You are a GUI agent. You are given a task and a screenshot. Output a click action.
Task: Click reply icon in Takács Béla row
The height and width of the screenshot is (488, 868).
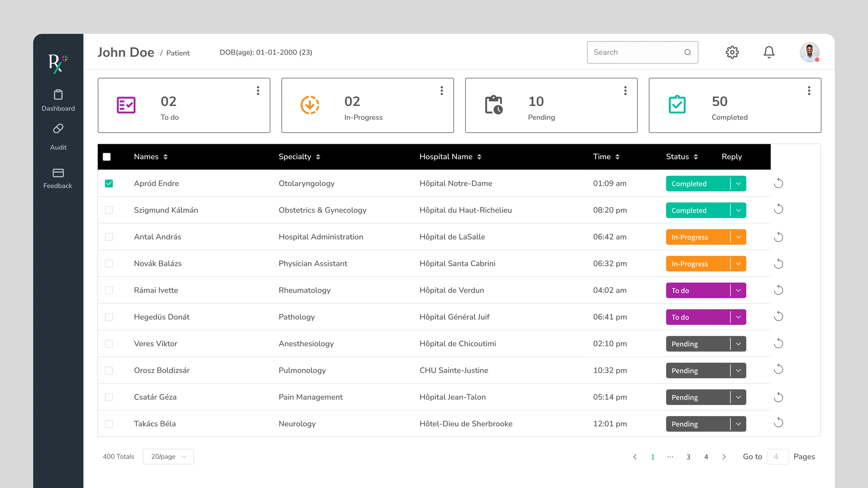778,422
